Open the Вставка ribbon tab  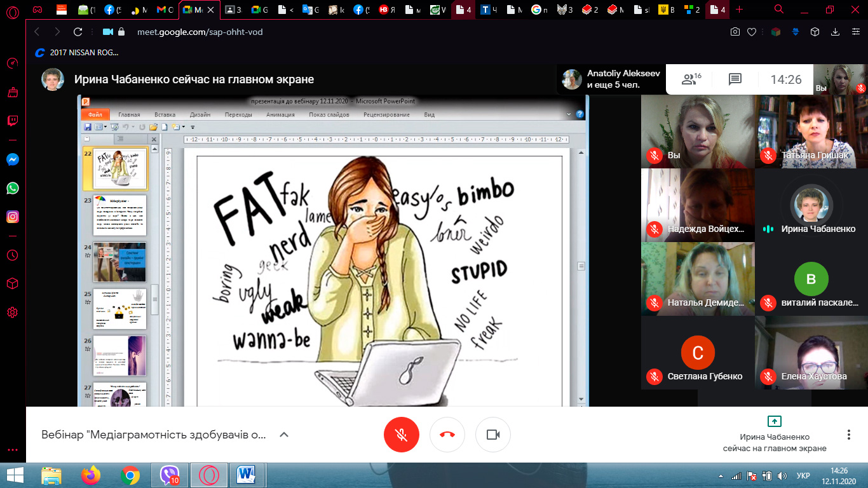(x=165, y=115)
